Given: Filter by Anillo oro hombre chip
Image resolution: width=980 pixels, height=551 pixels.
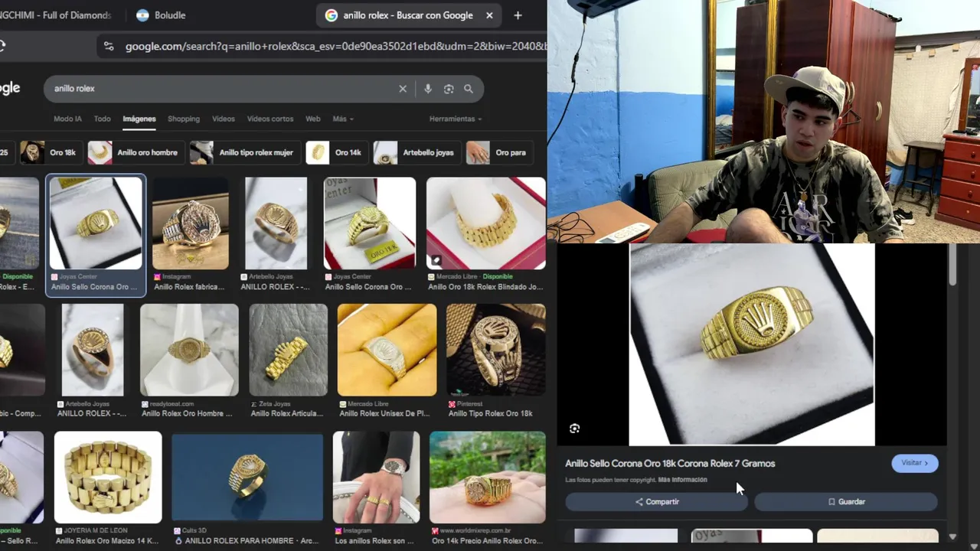Looking at the screenshot, I should click(x=135, y=152).
